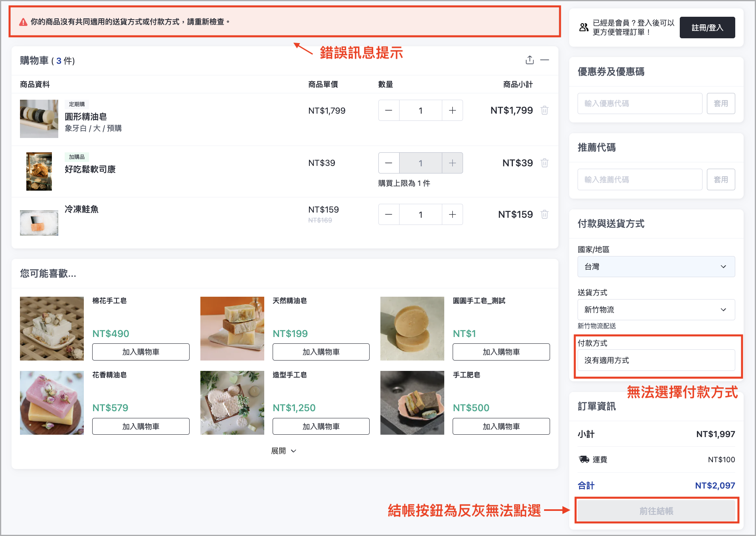Click the 冷凍鮭魚 product name
The height and width of the screenshot is (536, 756).
click(x=81, y=209)
